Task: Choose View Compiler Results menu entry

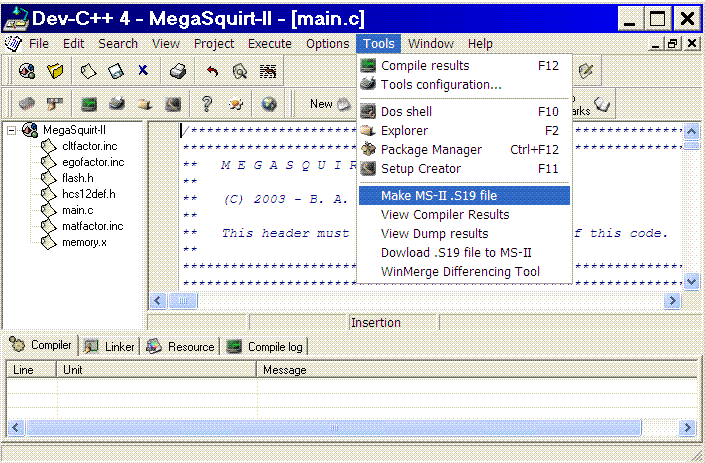Action: [464, 215]
